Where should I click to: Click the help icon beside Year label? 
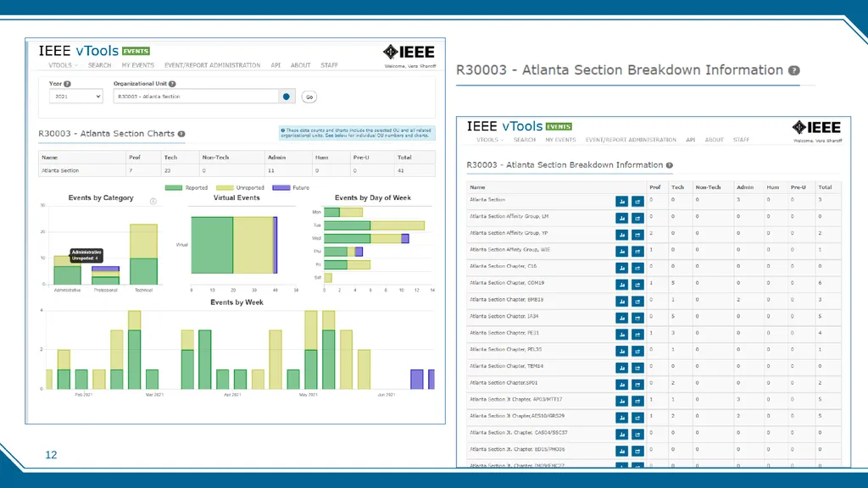pos(68,84)
